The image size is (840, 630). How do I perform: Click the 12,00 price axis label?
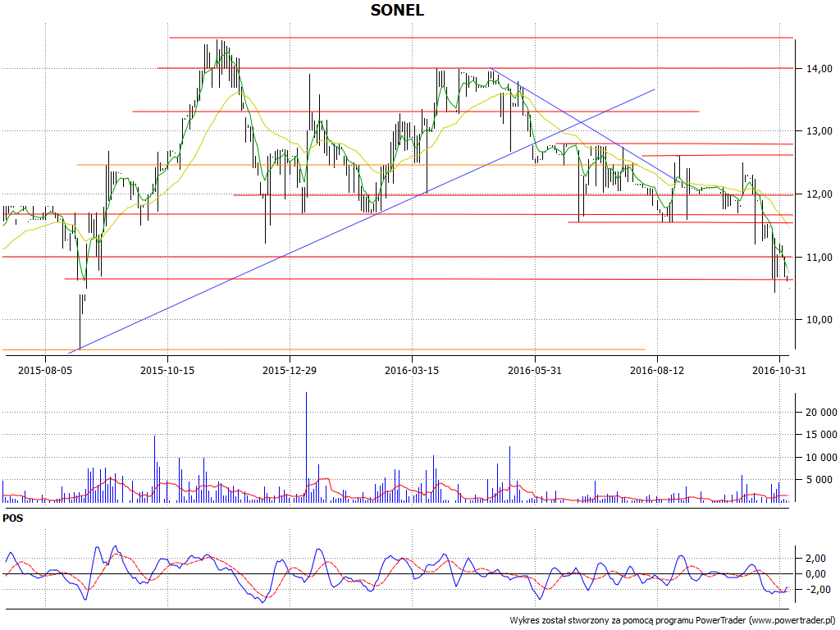(819, 194)
